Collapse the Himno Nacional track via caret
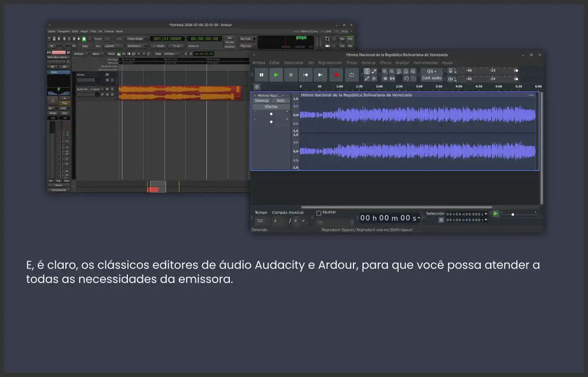The width and height of the screenshot is (588, 377). [283, 96]
